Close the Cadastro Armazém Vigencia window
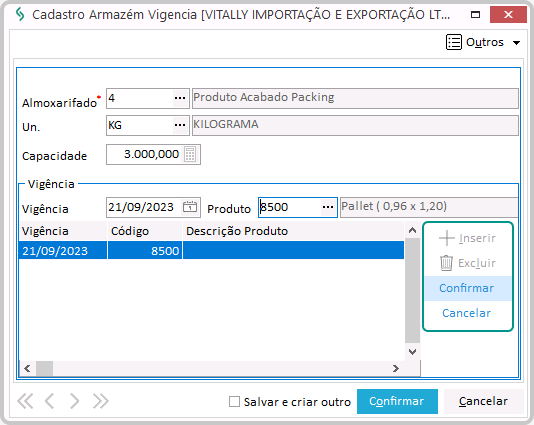 pos(508,15)
